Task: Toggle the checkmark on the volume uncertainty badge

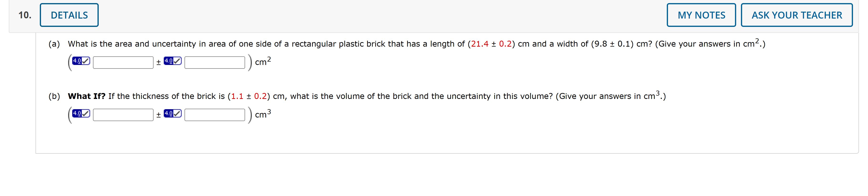Action: click(177, 113)
